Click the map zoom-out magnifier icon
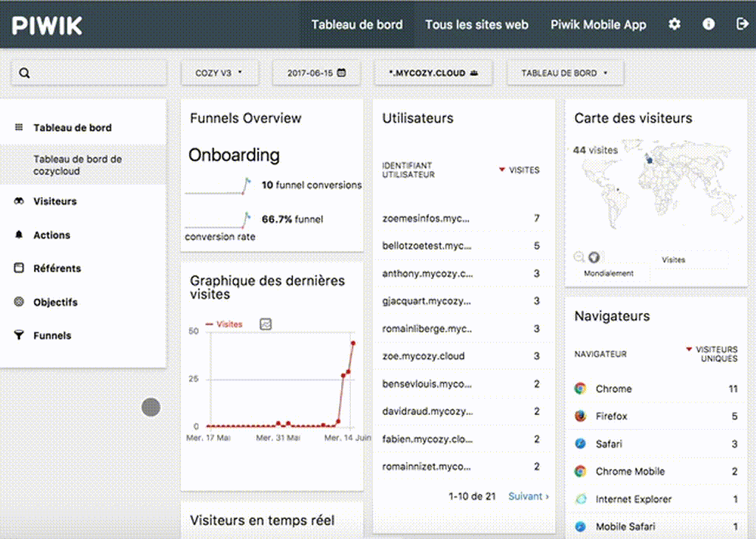This screenshot has width=756, height=539. pos(579,257)
